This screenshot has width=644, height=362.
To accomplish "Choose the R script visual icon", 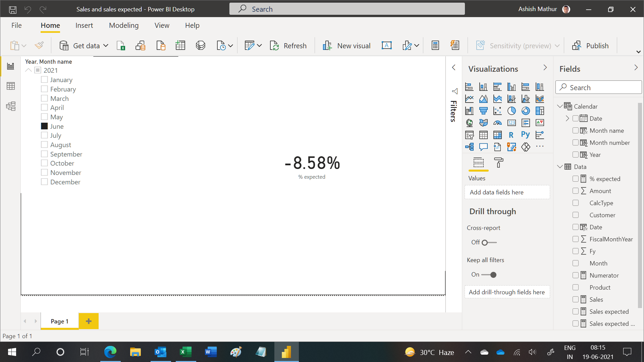I will point(511,135).
